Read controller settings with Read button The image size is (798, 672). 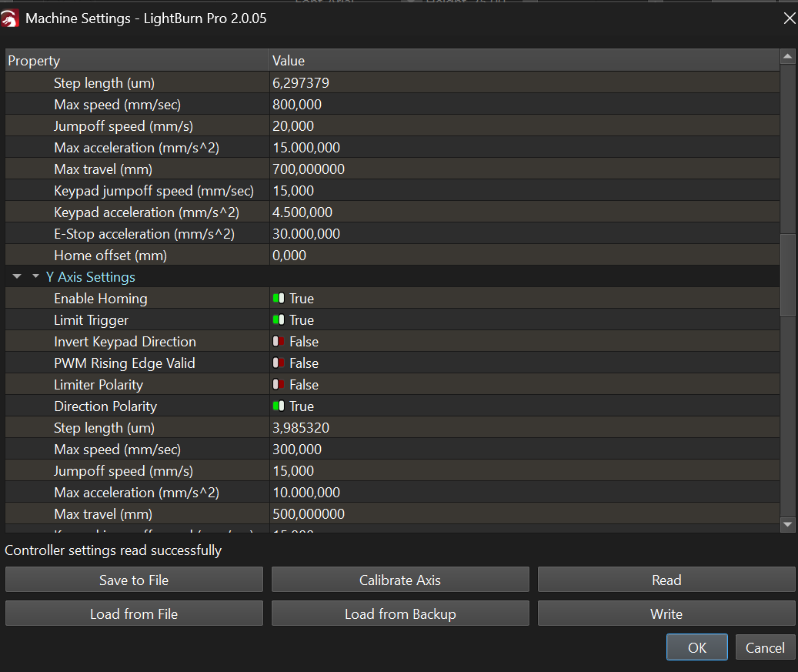coord(666,580)
